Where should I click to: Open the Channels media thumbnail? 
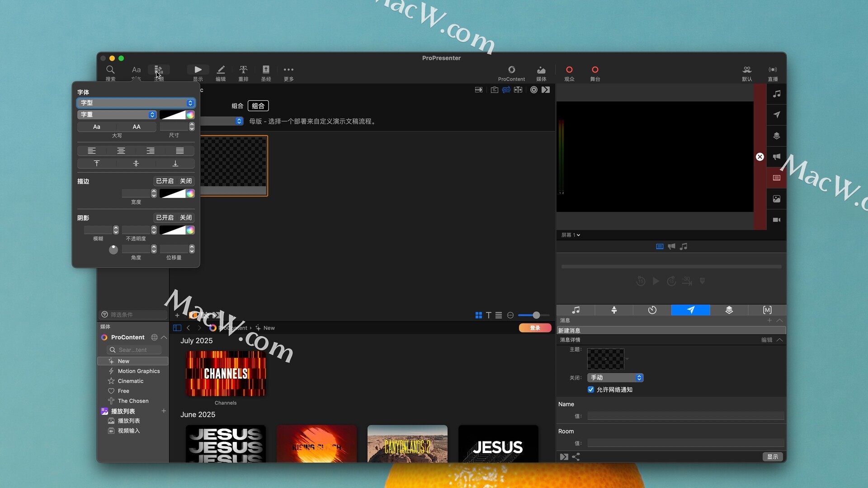226,374
